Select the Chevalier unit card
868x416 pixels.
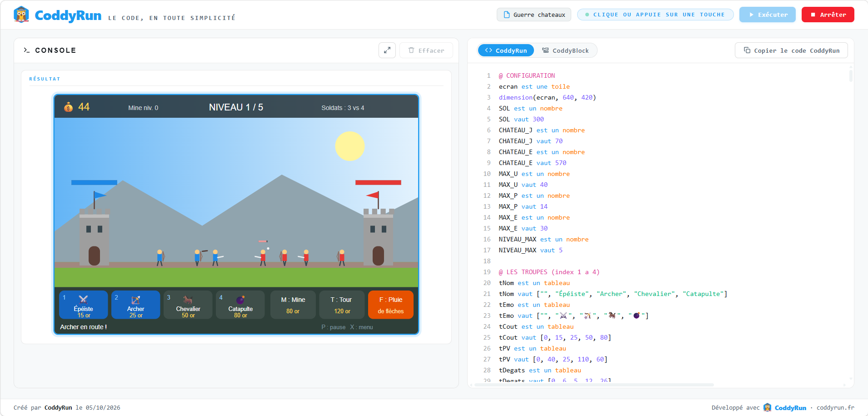[188, 305]
